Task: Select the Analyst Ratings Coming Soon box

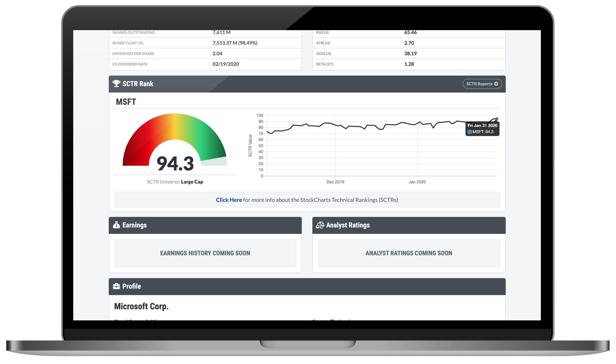Action: pos(409,253)
